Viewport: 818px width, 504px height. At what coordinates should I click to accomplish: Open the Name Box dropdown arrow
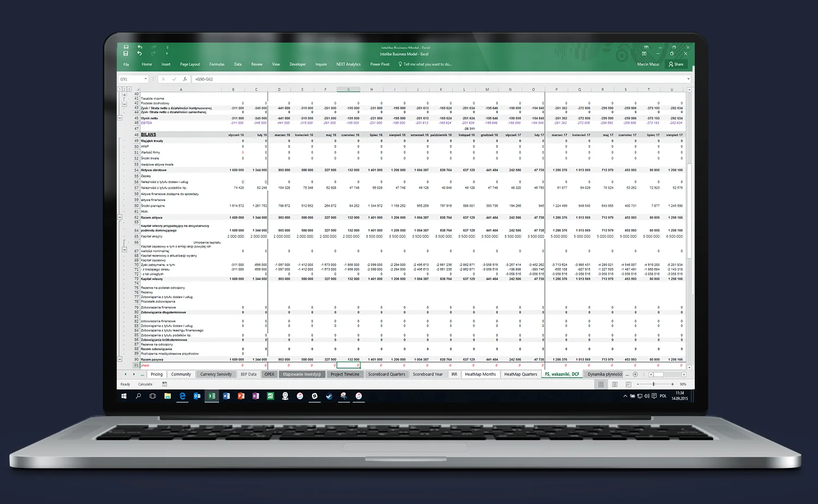(146, 79)
